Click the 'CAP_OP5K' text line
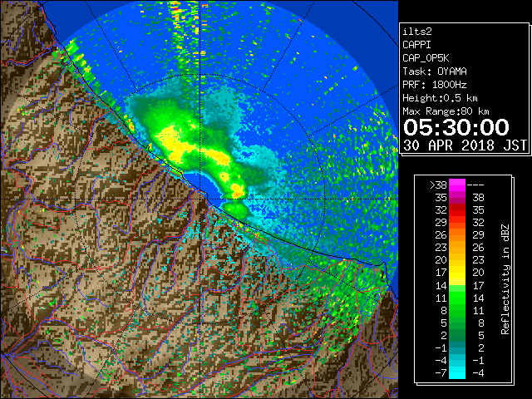This screenshot has height=399, width=532. [x=426, y=58]
